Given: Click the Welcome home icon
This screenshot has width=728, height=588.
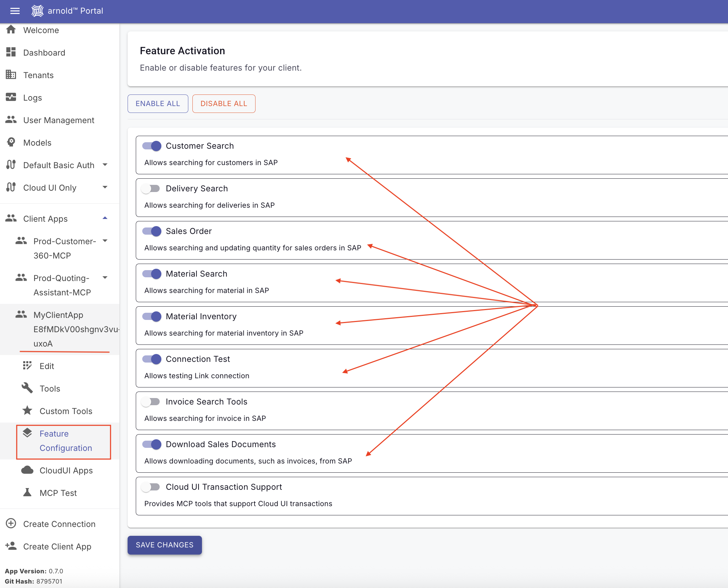Looking at the screenshot, I should point(11,30).
